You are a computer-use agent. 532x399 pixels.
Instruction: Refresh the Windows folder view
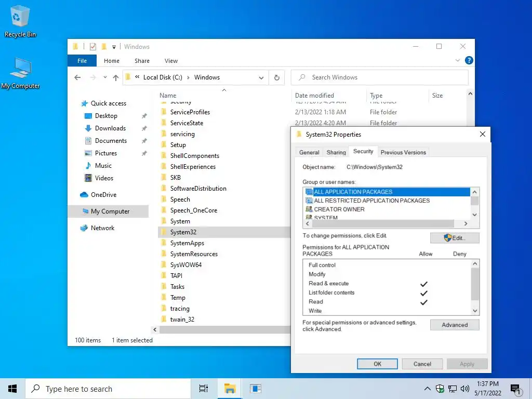(x=277, y=78)
